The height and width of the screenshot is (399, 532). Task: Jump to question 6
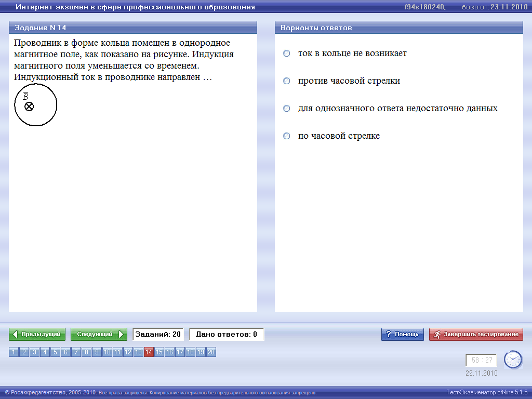(x=65, y=352)
